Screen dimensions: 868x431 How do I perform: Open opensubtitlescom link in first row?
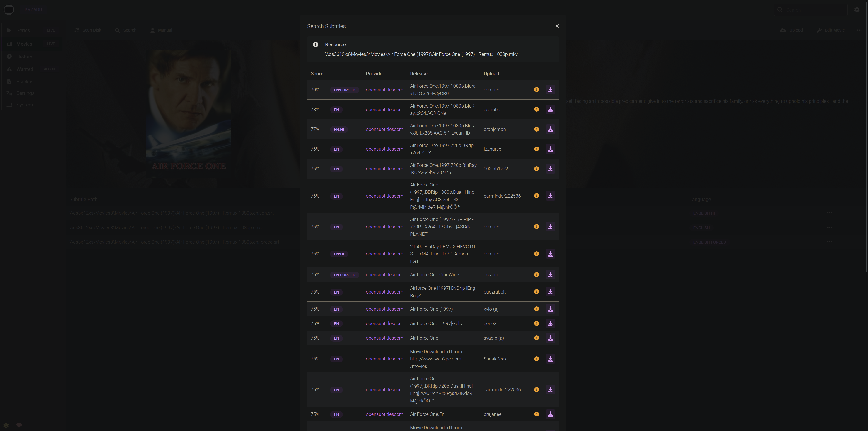(384, 90)
